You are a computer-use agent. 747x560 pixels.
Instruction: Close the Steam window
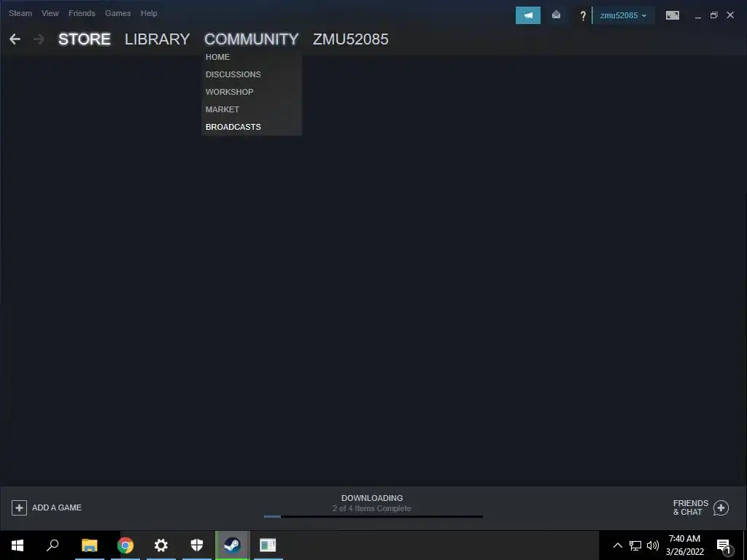(x=730, y=15)
